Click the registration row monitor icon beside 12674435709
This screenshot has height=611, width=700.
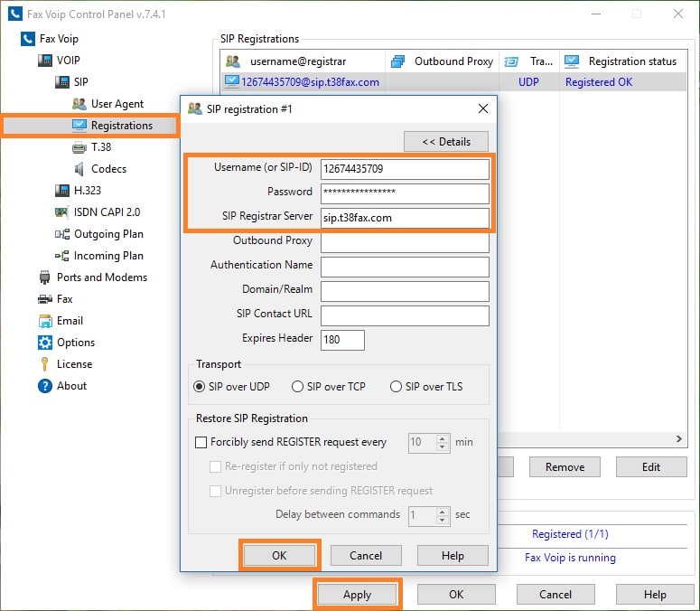pyautogui.click(x=232, y=81)
